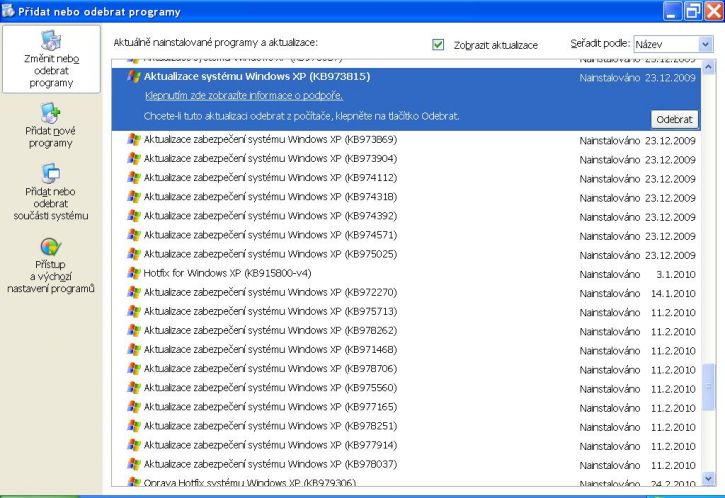Image resolution: width=725 pixels, height=498 pixels.
Task: Click install date 14.1.2010
Action: 673,294
